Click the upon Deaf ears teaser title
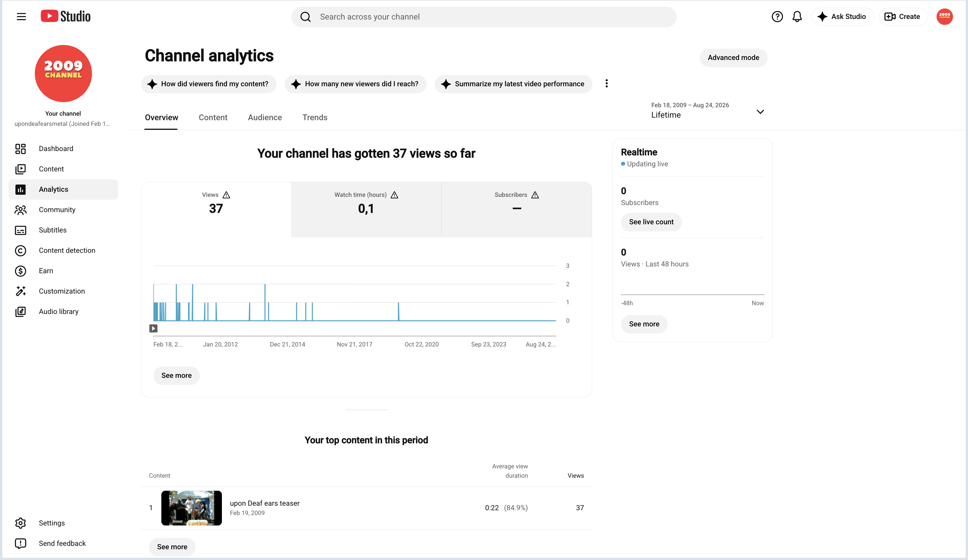Screen dimensions: 968x560 pyautogui.click(x=265, y=503)
